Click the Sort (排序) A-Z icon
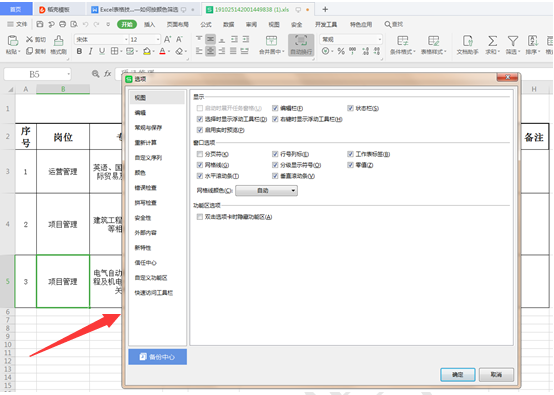 [x=533, y=41]
